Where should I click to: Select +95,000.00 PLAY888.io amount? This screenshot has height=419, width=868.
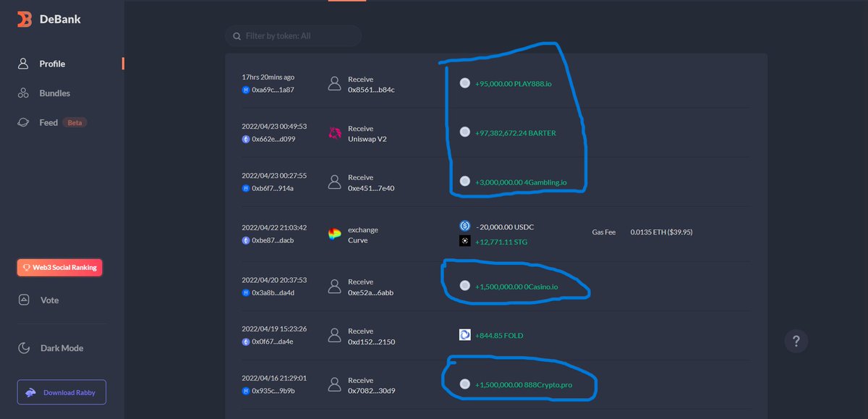coord(514,84)
